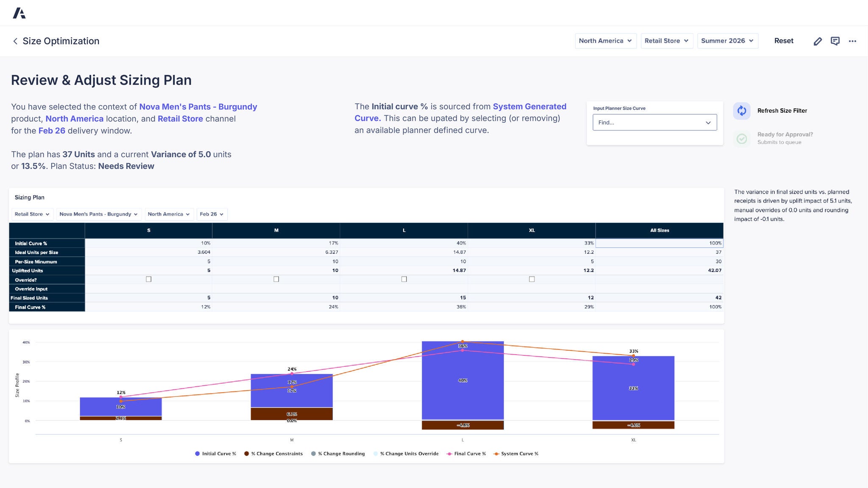Click the Ready for Approval? label
The image size is (868, 488).
click(x=785, y=134)
